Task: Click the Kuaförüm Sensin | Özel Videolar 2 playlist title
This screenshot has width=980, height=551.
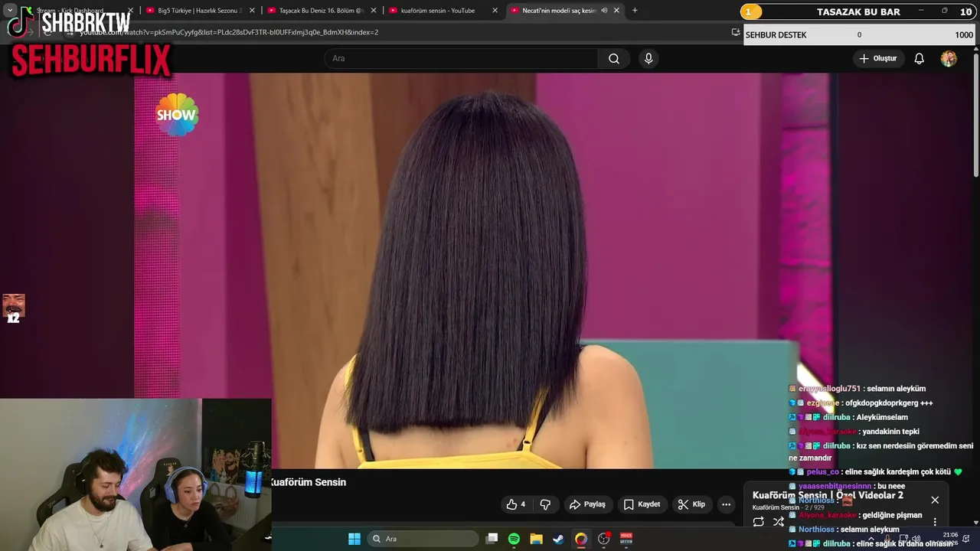Action: pyautogui.click(x=828, y=495)
